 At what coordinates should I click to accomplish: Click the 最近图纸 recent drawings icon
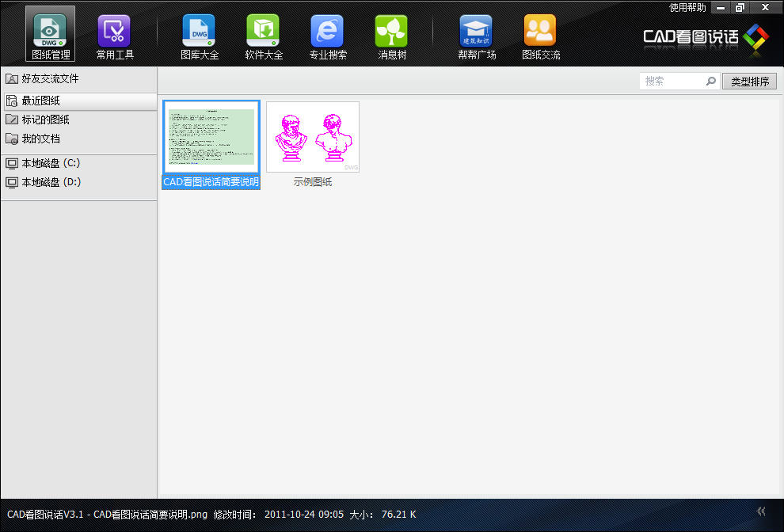click(x=12, y=101)
